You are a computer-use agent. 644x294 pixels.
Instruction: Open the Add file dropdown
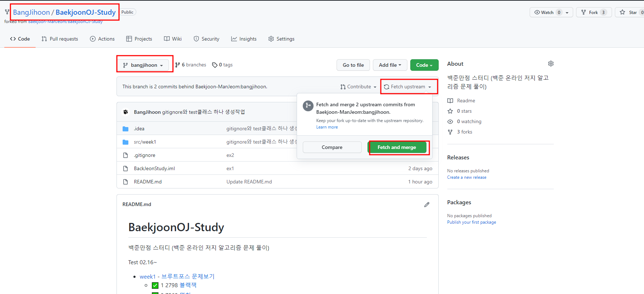[390, 65]
